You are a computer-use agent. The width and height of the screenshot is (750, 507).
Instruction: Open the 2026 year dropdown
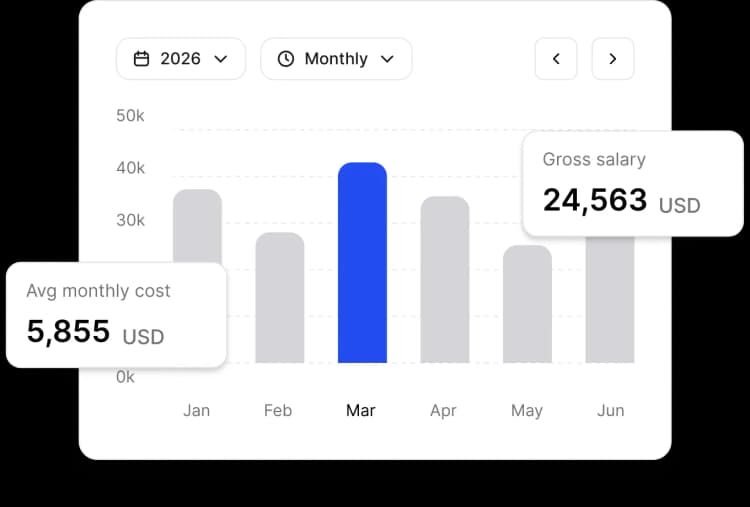181,59
